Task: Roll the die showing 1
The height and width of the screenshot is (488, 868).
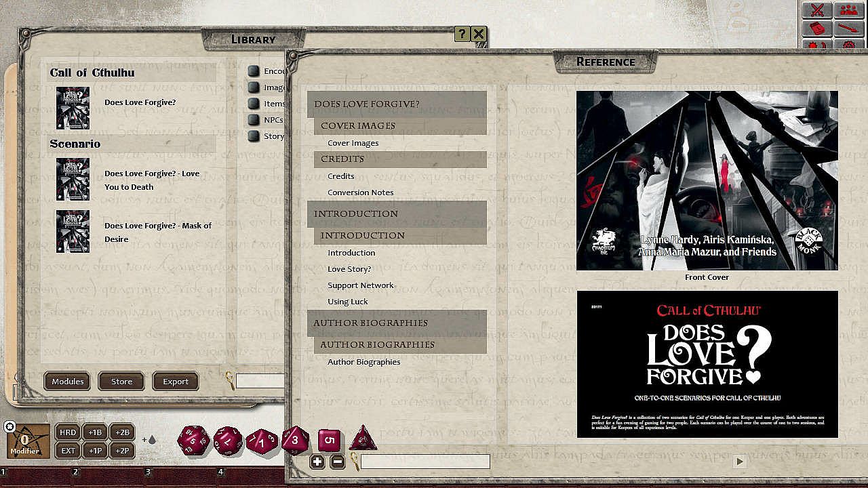Action: [x=262, y=443]
